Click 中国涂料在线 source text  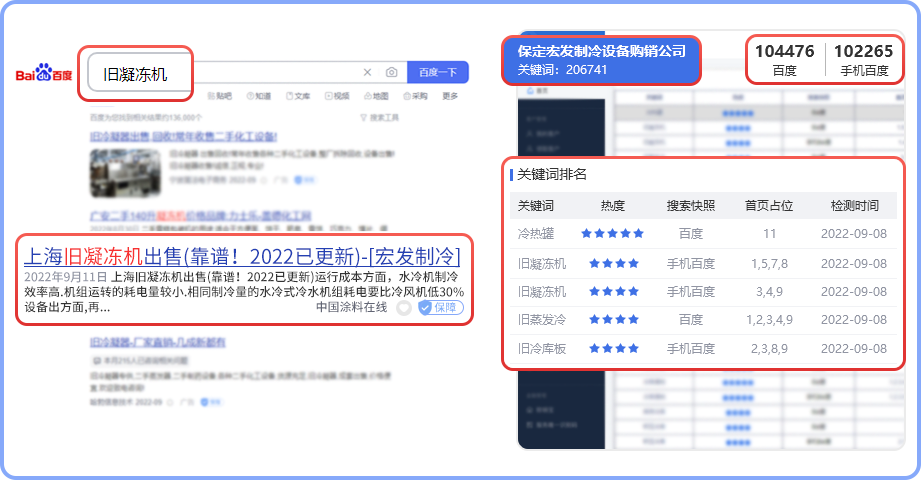click(351, 307)
